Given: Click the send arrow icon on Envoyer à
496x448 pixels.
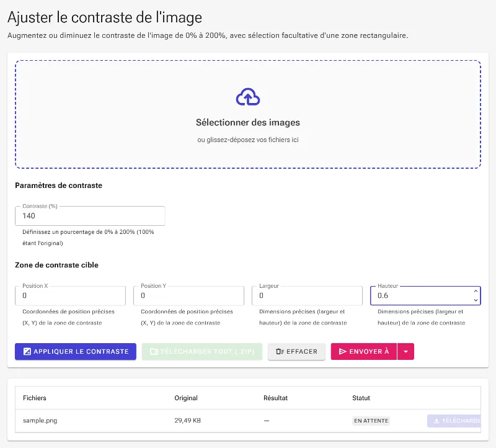Looking at the screenshot, I should tap(343, 351).
